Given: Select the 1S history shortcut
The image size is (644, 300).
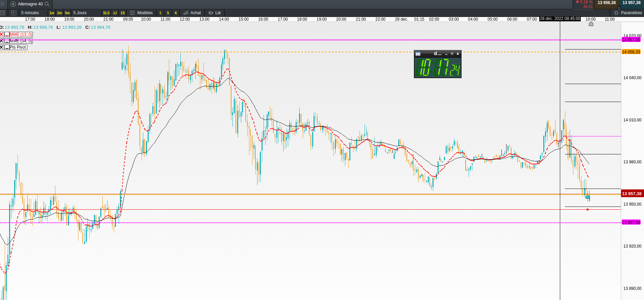Looking at the screenshot, I should pos(123,13).
